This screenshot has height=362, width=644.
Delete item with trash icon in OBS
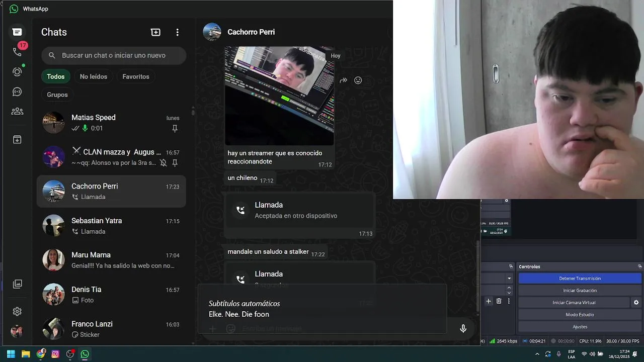pyautogui.click(x=499, y=301)
